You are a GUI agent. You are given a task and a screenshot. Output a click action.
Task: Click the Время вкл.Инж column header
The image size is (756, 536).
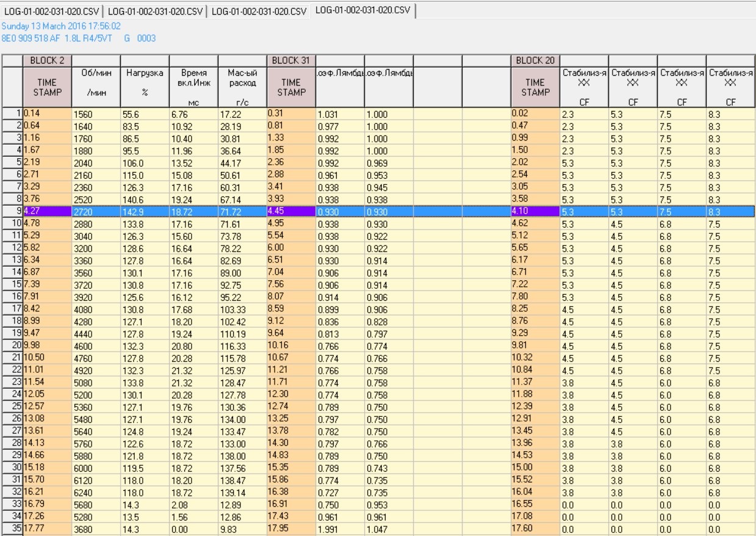click(x=194, y=87)
